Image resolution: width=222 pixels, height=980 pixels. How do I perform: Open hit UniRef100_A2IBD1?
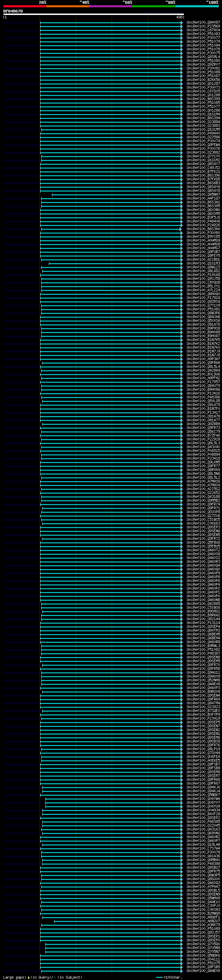(x=203, y=259)
